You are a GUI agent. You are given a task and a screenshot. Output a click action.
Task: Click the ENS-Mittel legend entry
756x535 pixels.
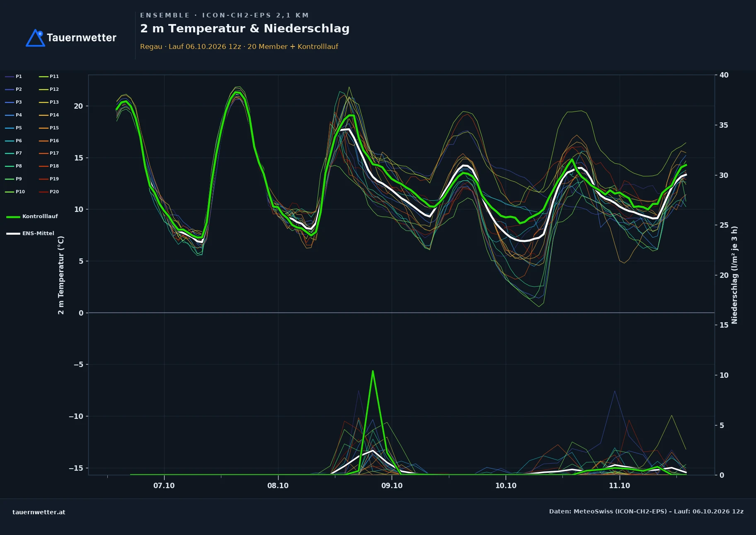click(30, 233)
